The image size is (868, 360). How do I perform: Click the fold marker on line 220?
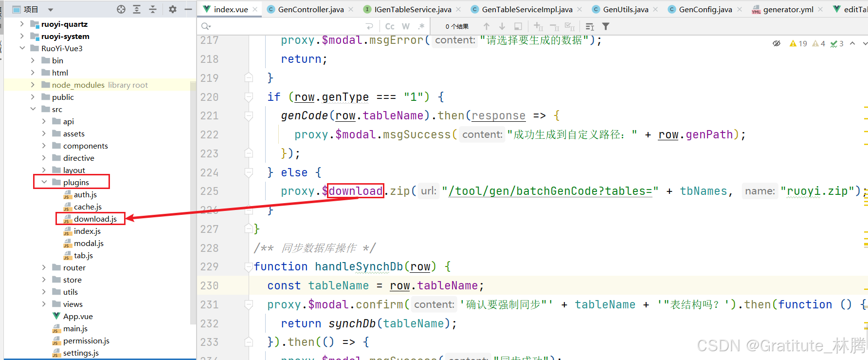pos(249,97)
